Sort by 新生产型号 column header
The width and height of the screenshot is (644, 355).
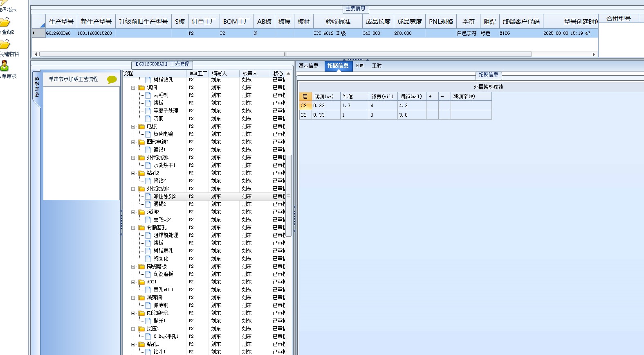click(96, 22)
